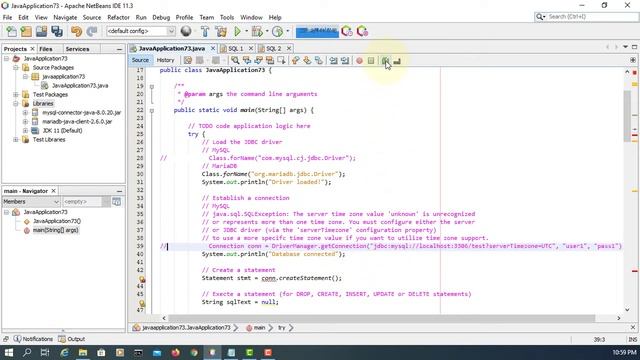Open the Output window button
Viewport: 640px width, 360px height.
[x=72, y=339]
